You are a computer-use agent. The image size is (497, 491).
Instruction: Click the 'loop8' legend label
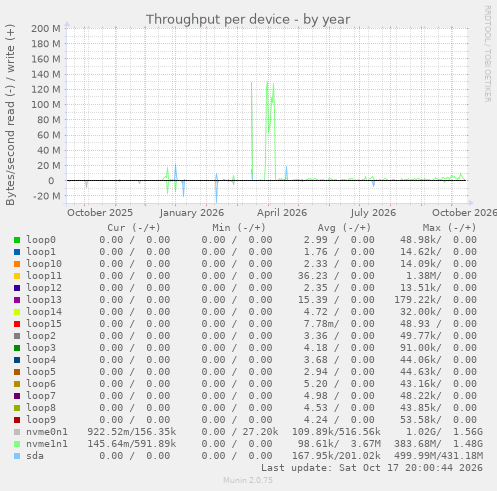pos(41,408)
